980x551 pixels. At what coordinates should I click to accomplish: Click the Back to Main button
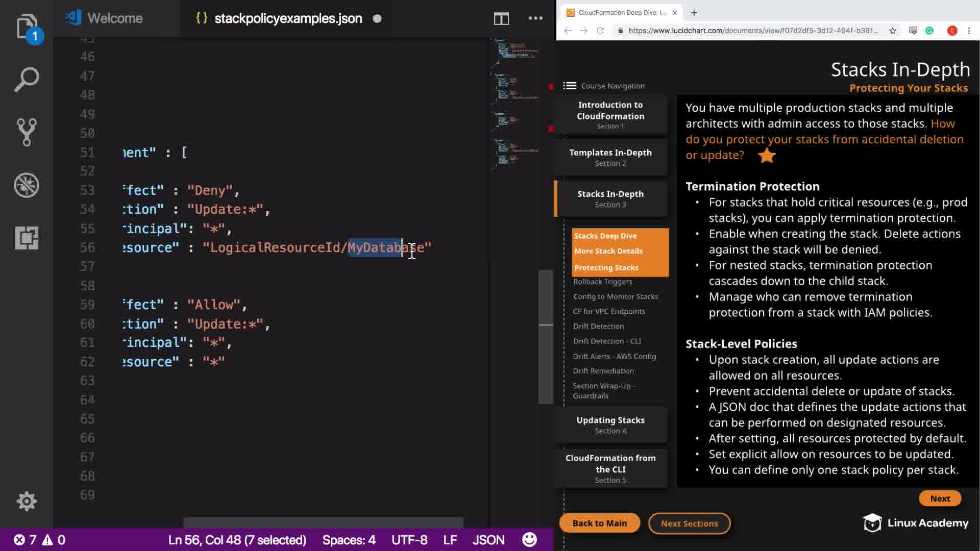(599, 523)
